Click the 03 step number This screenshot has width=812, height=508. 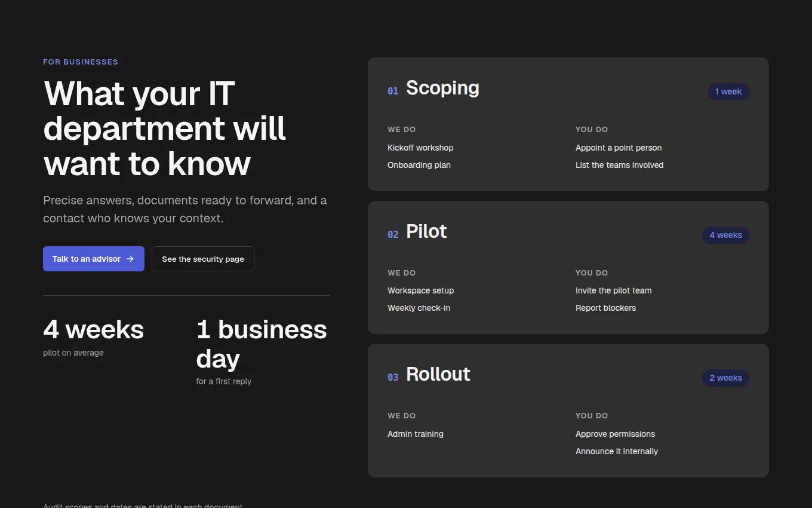tap(393, 377)
